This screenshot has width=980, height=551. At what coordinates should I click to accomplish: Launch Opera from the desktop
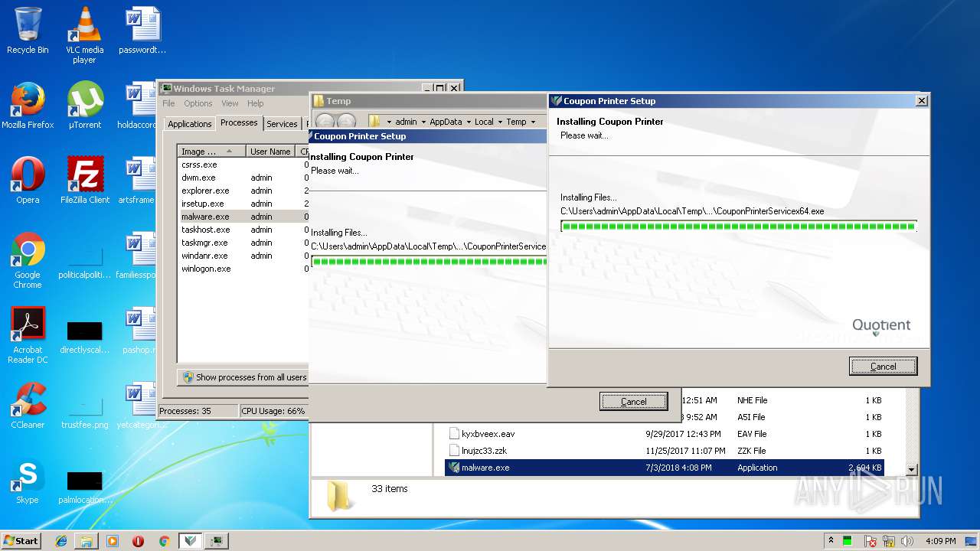pos(28,181)
